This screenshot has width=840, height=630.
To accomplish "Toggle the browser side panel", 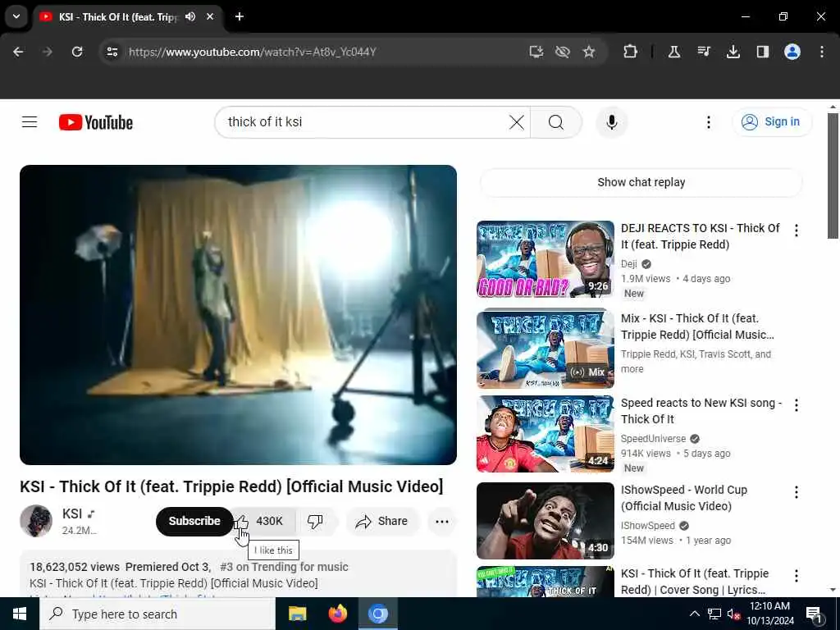I will coord(762,52).
